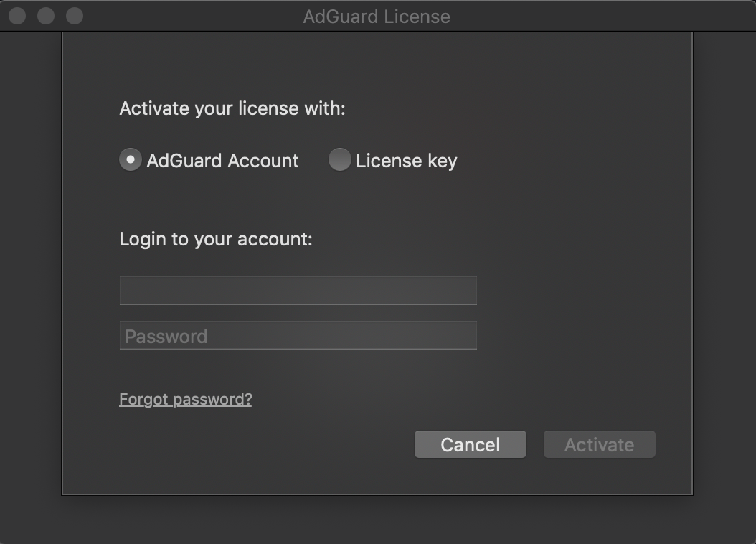Close the AdGuard License window
The image size is (756, 544).
[17, 15]
